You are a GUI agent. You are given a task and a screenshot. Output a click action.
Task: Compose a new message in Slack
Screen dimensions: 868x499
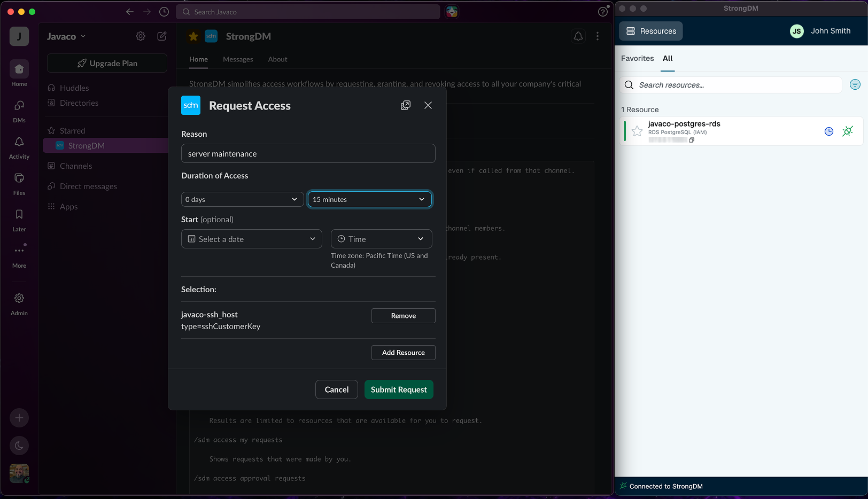point(162,36)
